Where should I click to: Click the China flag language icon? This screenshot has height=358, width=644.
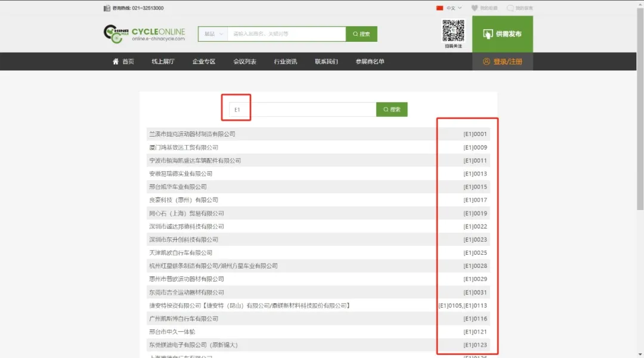[x=440, y=8]
